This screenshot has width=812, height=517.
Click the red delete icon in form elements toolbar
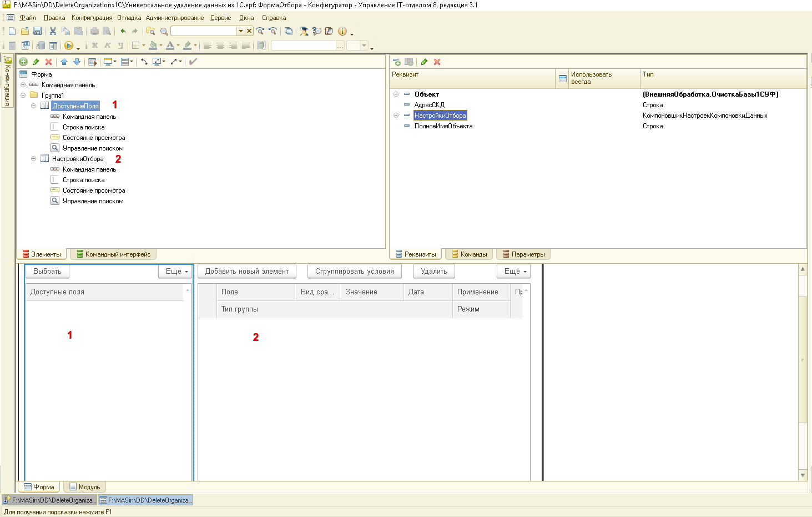point(49,62)
